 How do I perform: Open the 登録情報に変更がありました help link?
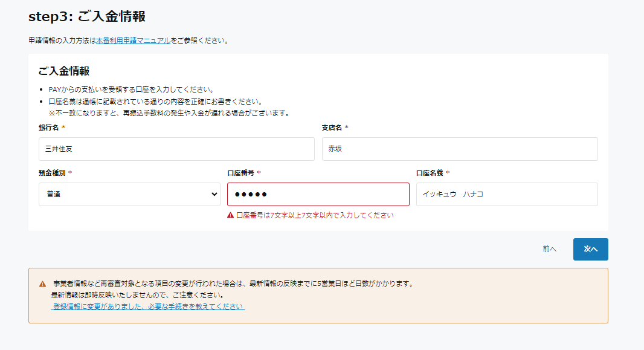coord(148,306)
